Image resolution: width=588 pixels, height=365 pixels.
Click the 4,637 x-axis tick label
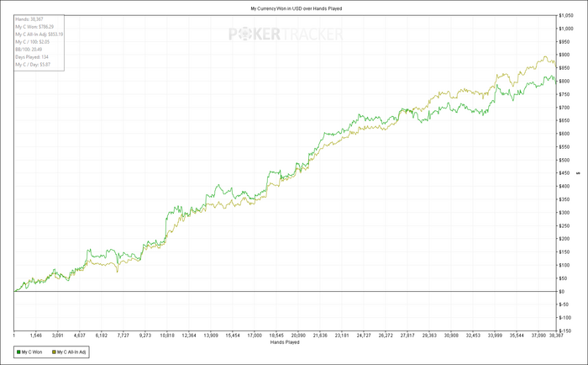tap(80, 336)
